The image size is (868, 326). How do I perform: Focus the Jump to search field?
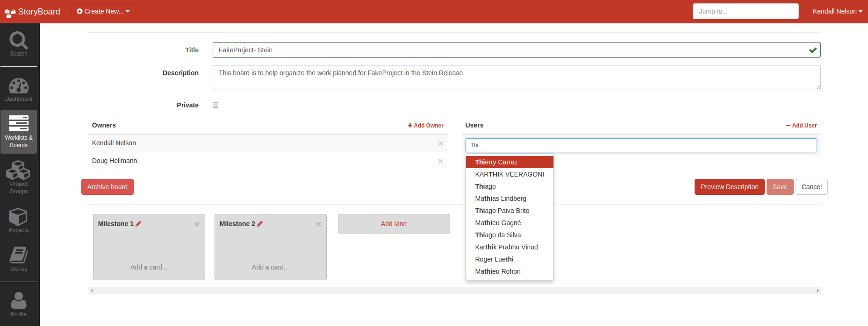point(745,11)
